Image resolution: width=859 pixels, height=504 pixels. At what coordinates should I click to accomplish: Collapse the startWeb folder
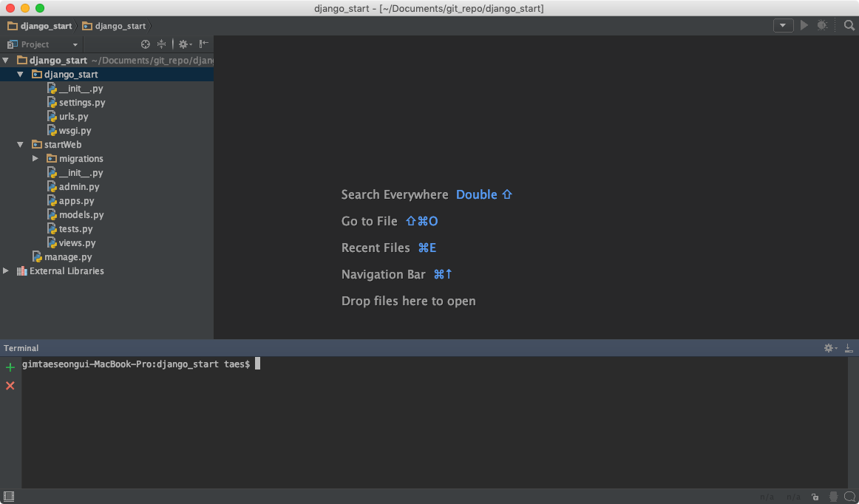tap(21, 145)
